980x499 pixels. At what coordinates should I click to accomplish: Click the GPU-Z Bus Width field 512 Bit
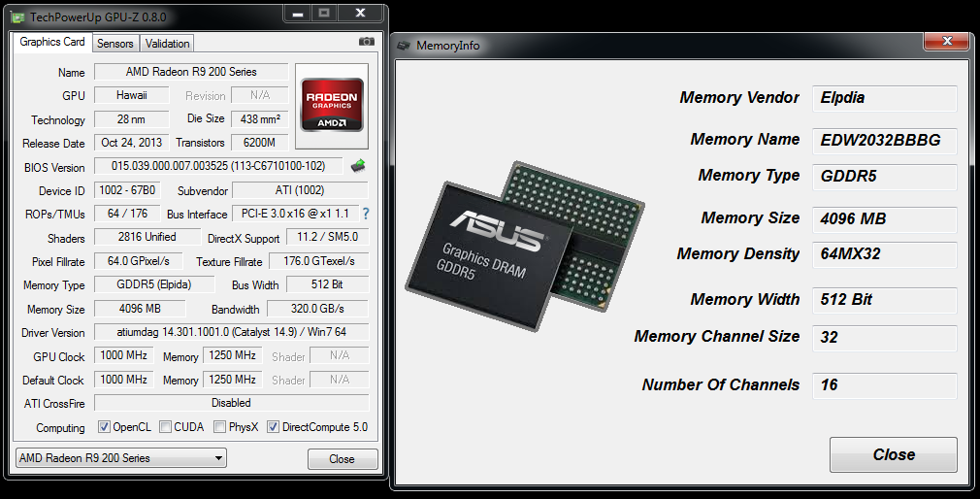[328, 284]
